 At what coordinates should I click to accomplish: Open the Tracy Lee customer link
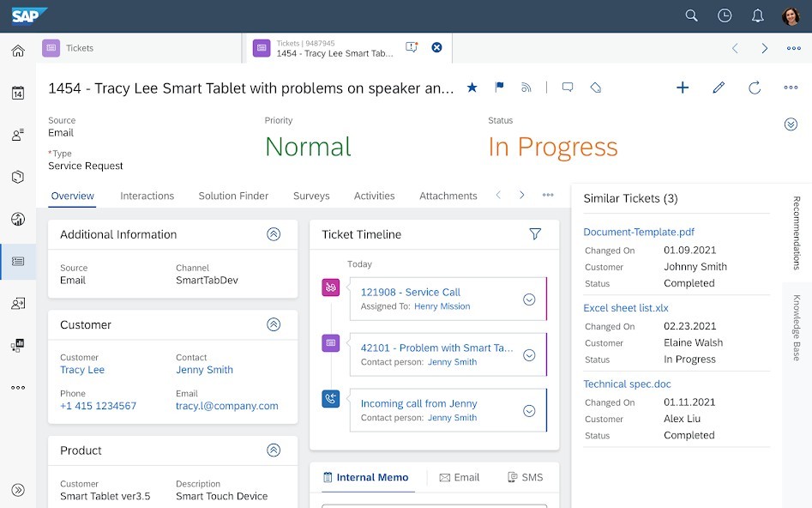click(x=82, y=370)
